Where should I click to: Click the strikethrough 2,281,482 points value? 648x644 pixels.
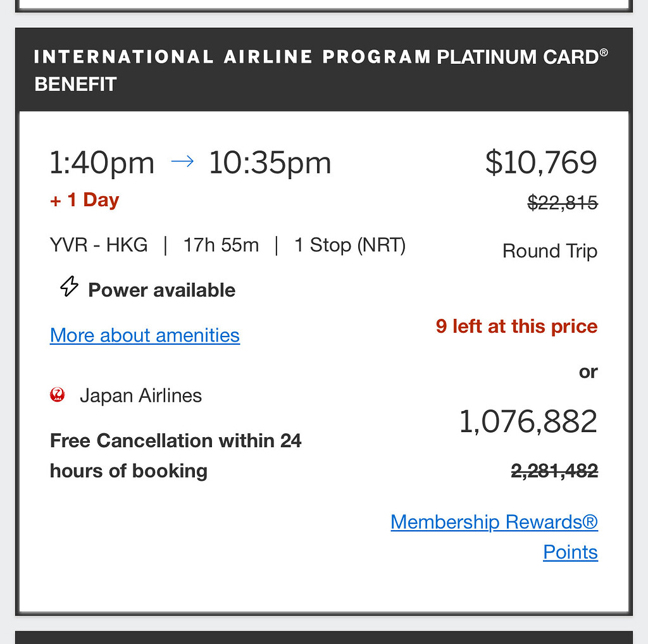tap(554, 470)
